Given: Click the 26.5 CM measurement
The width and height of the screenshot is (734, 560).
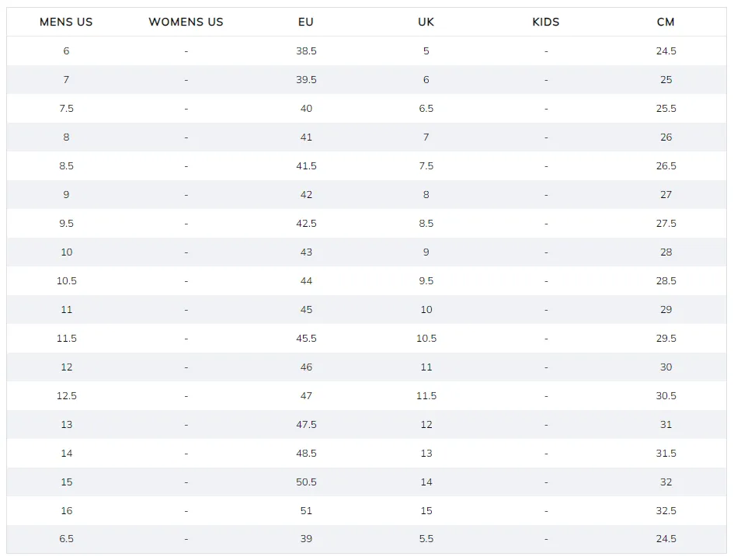Looking at the screenshot, I should (x=666, y=166).
